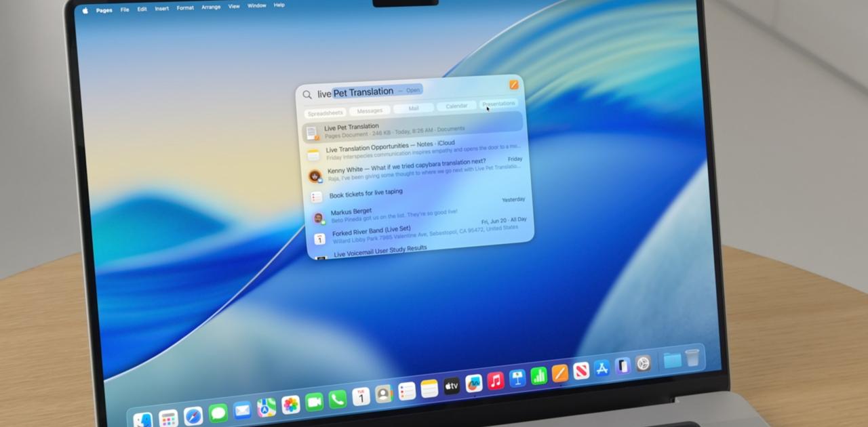
Task: Open the Messages app in Dock
Action: pos(218,413)
